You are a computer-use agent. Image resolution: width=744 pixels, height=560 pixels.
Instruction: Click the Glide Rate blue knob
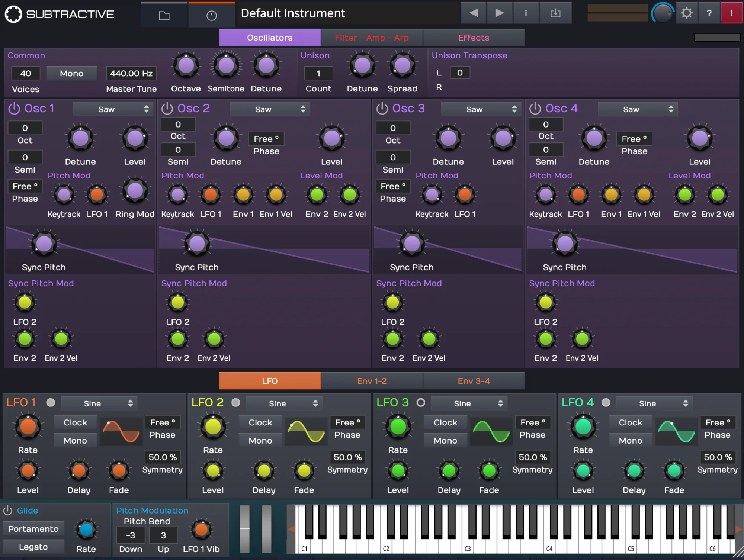[x=86, y=530]
